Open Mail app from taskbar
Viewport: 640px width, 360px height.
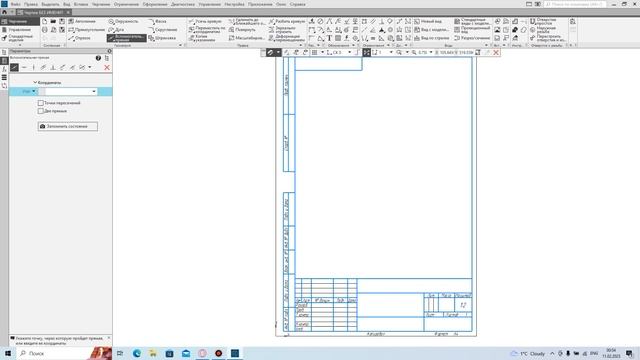pos(186,353)
